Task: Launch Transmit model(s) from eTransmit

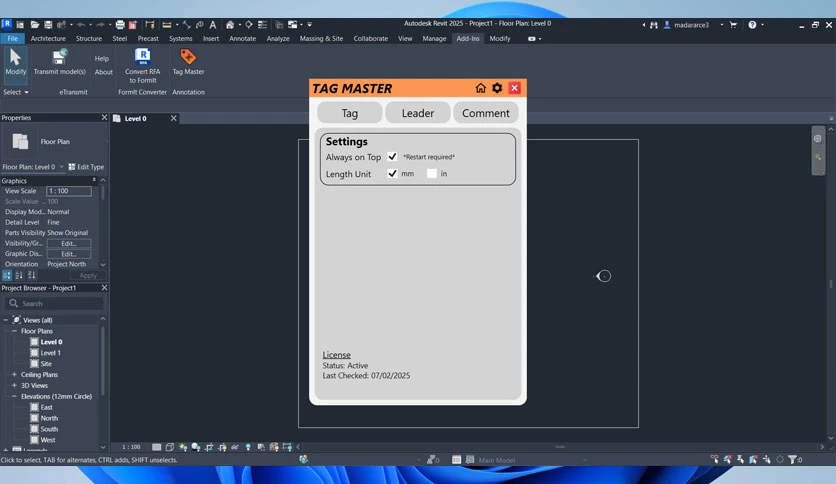Action: point(59,62)
